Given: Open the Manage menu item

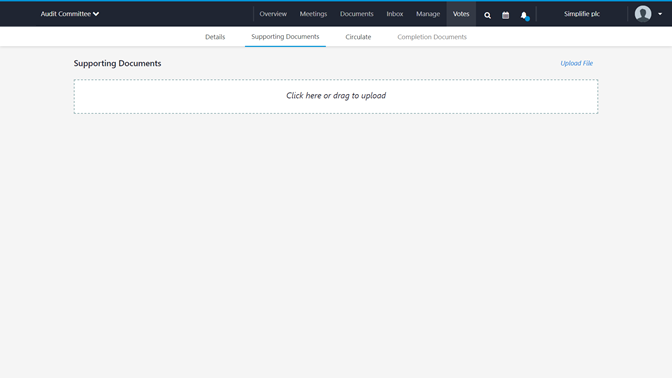Looking at the screenshot, I should (x=428, y=14).
